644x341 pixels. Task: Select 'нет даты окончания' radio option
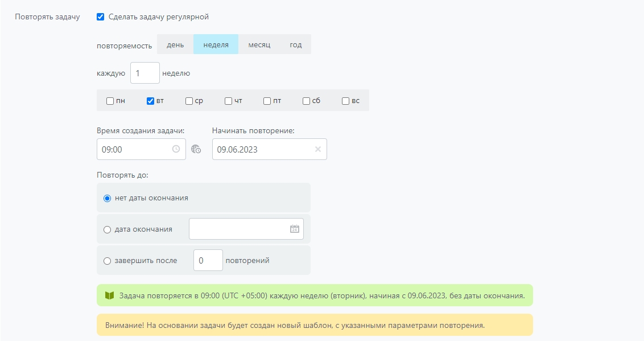[x=107, y=198]
